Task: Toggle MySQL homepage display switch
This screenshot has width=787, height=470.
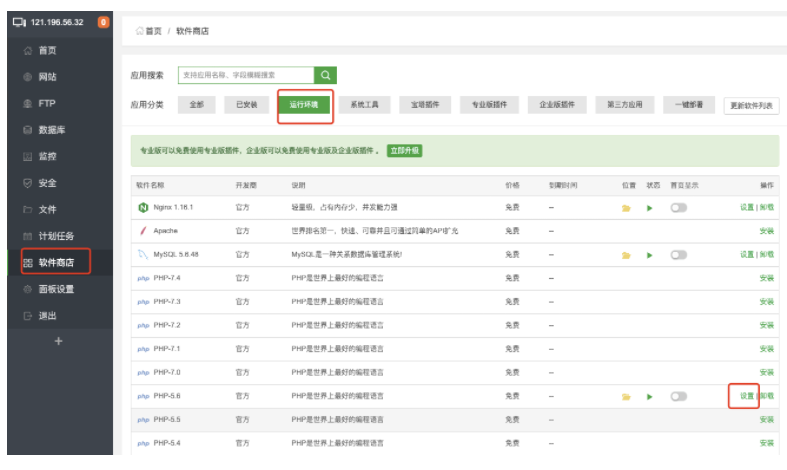Action: pos(679,255)
